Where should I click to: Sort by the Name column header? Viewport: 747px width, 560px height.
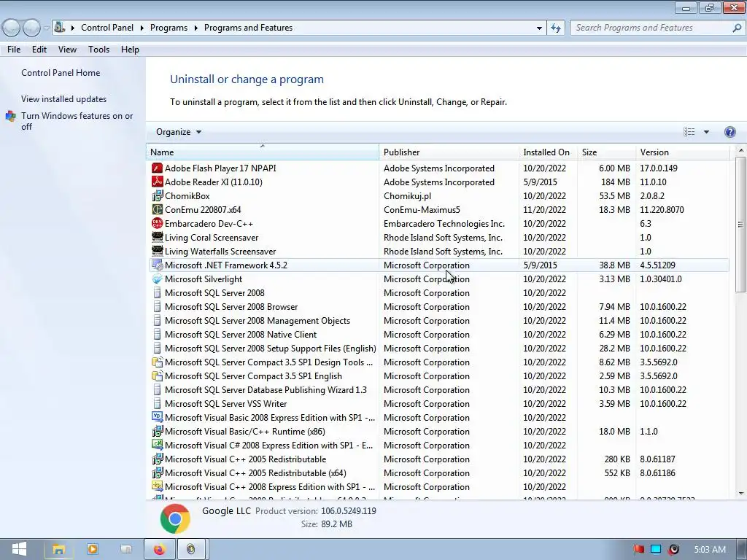coord(263,152)
